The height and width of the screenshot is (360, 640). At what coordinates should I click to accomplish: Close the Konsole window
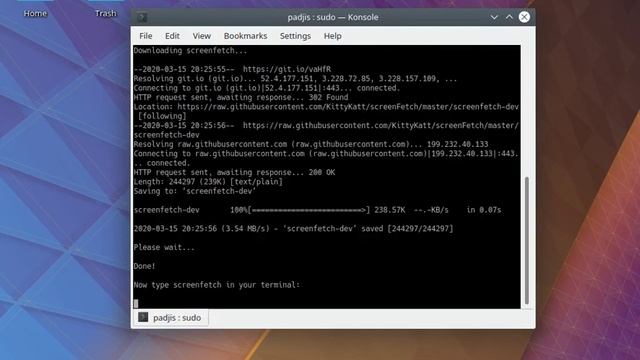524,17
